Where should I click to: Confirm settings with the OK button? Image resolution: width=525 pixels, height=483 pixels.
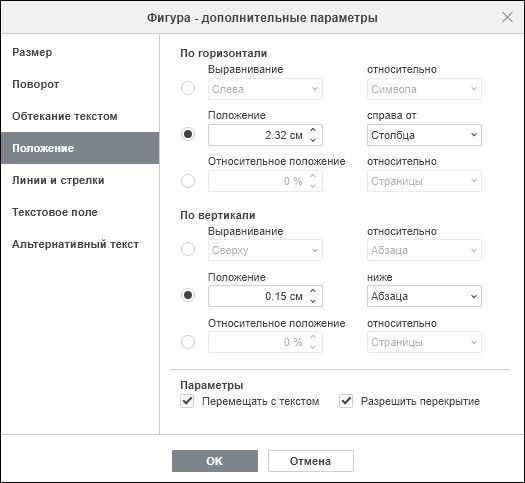(215, 461)
